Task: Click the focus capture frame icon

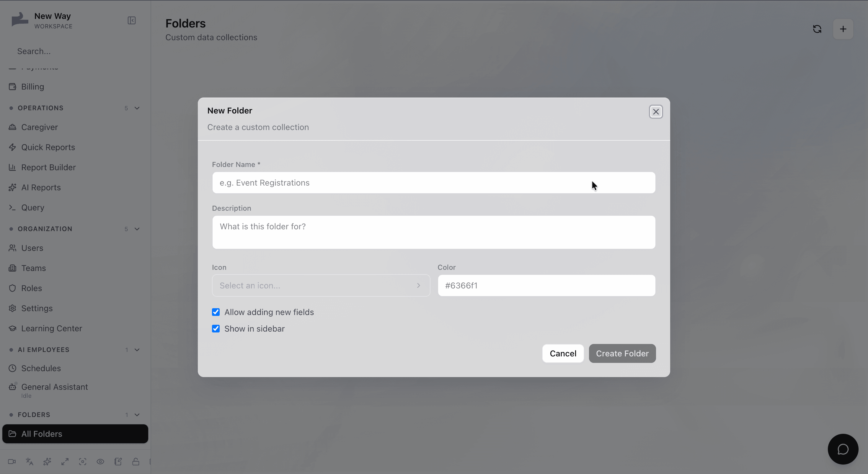Action: [x=83, y=462]
